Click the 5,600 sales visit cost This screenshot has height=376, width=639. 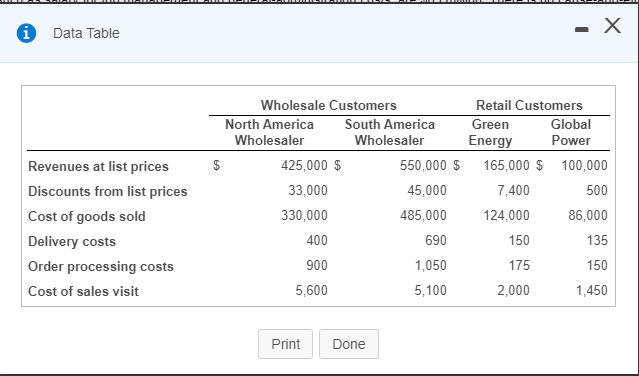[x=311, y=290]
